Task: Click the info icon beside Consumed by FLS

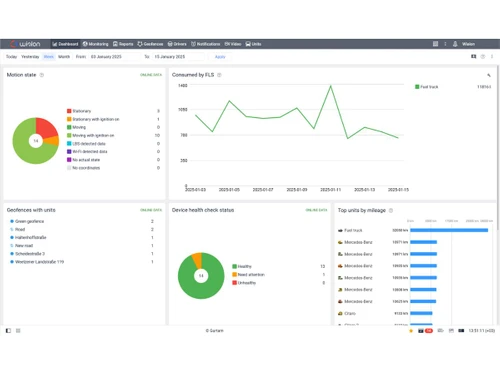Action: 219,75
